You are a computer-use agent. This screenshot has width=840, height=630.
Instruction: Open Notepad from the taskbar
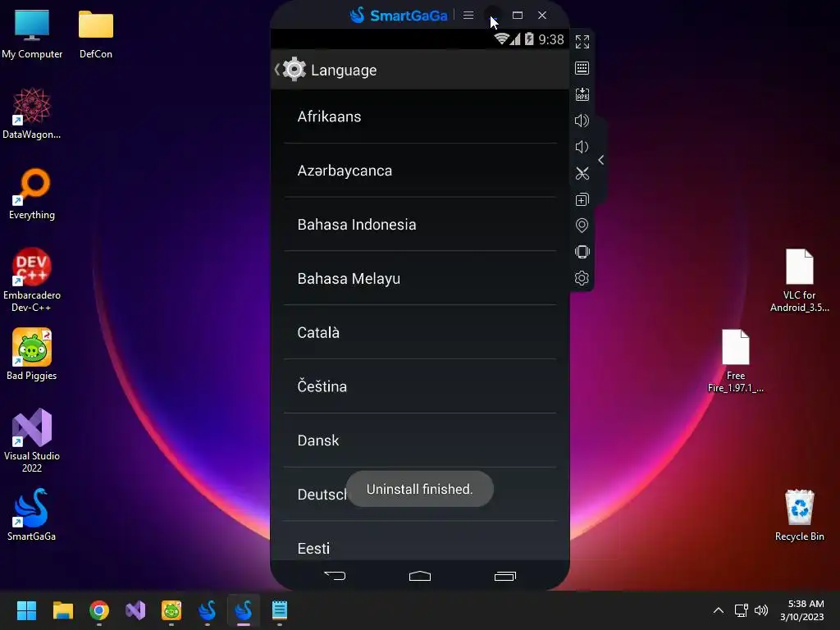[280, 610]
